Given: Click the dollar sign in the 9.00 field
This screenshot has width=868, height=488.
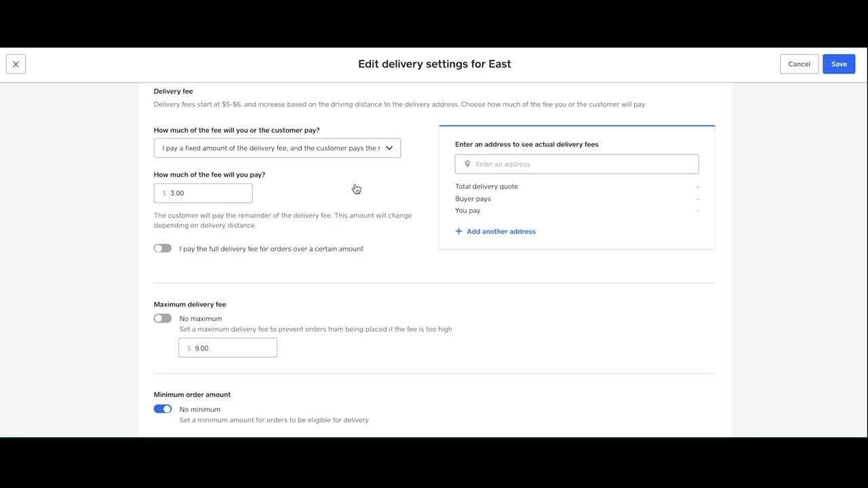Looking at the screenshot, I should pyautogui.click(x=189, y=348).
